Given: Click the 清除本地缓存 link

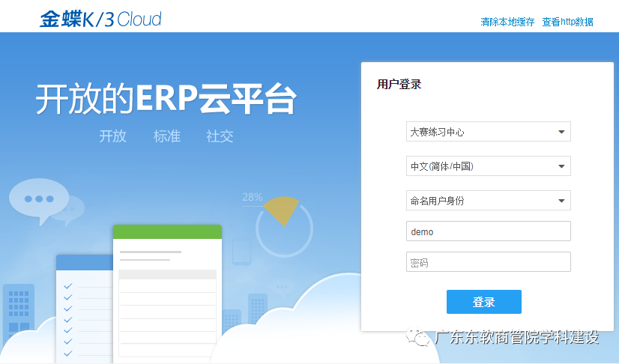Looking at the screenshot, I should click(507, 22).
